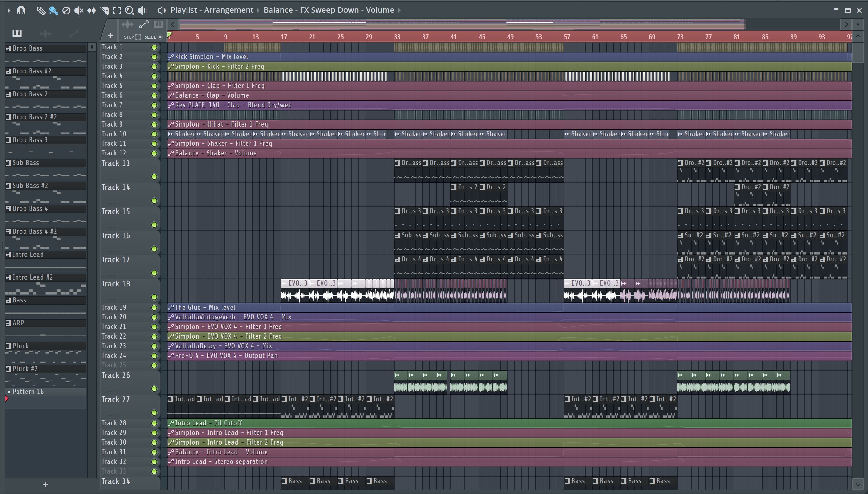
Task: Focus pattern clips with the keyboard icon
Action: 158,24
